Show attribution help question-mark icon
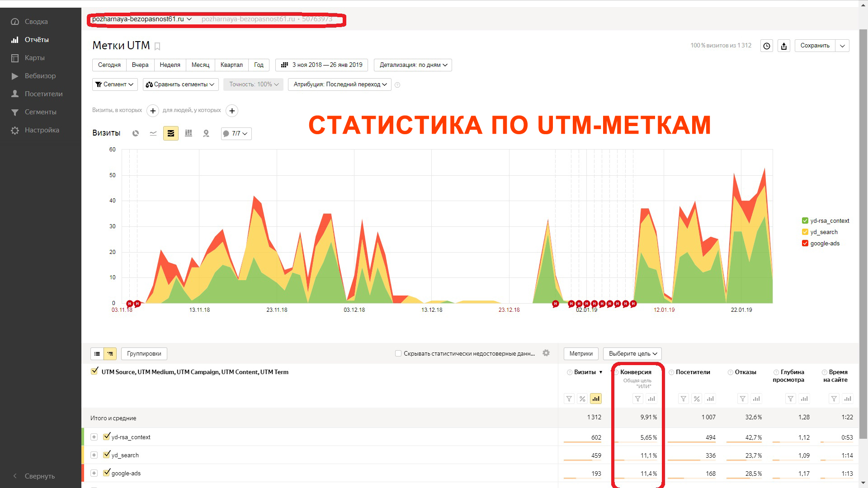 click(x=397, y=85)
